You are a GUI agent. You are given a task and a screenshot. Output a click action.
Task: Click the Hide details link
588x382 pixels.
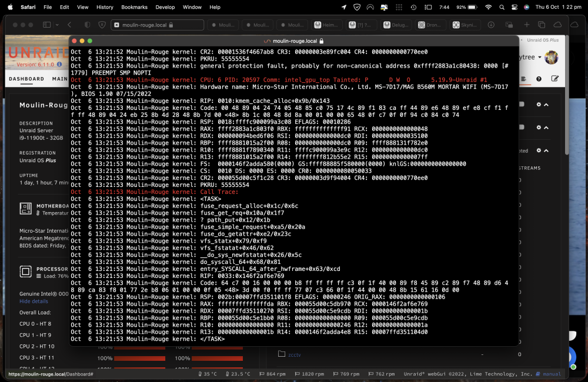(34, 301)
